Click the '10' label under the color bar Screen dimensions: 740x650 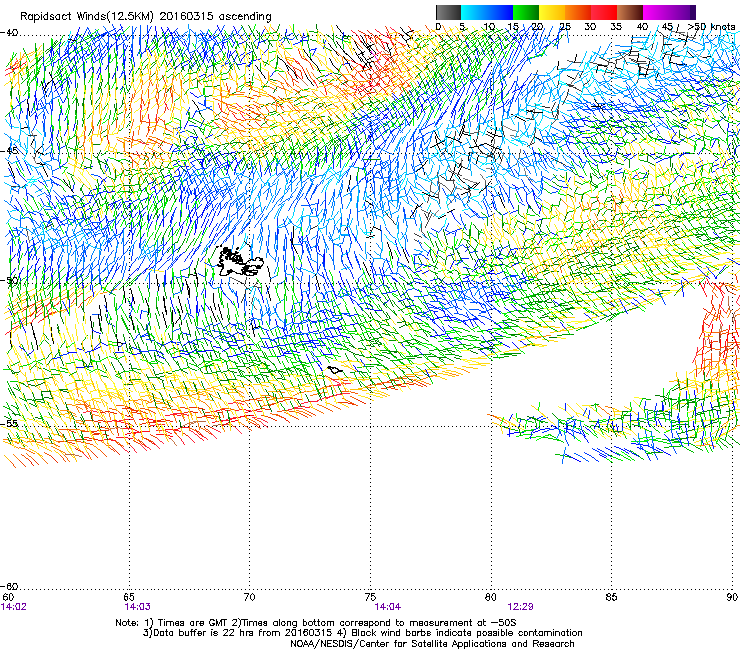[x=489, y=27]
